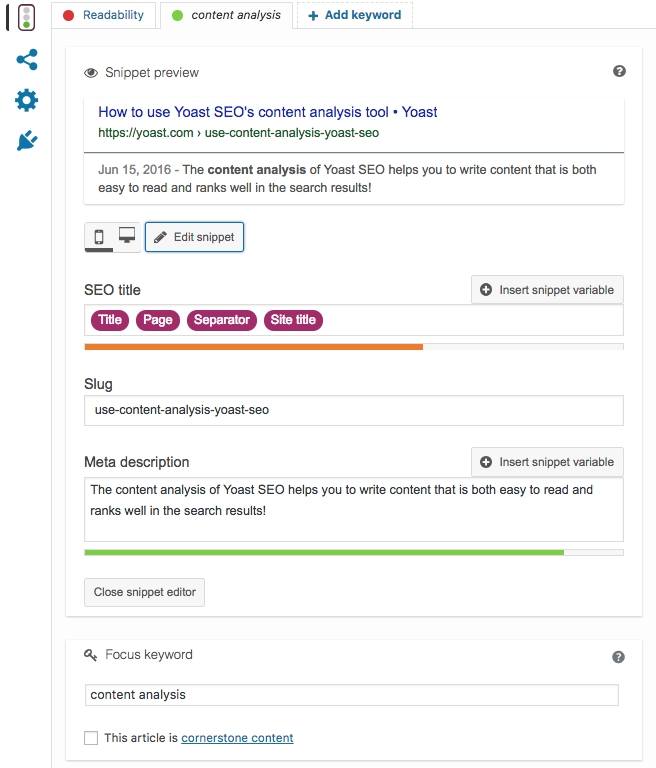
Task: Click the Edit snippet button
Action: (194, 237)
